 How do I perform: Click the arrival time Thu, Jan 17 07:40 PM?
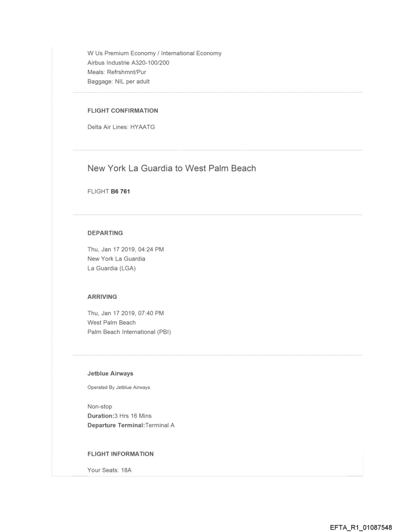126,313
